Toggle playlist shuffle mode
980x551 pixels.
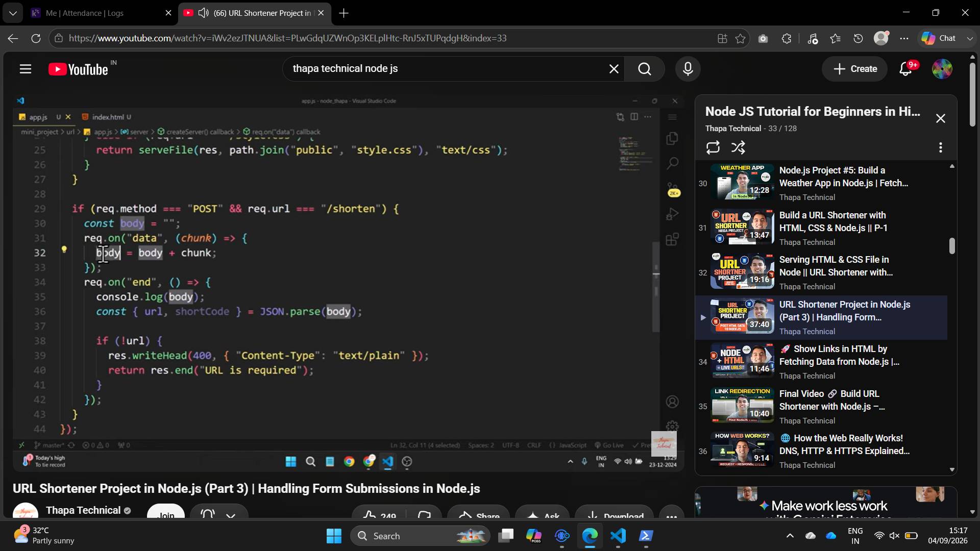click(x=738, y=147)
